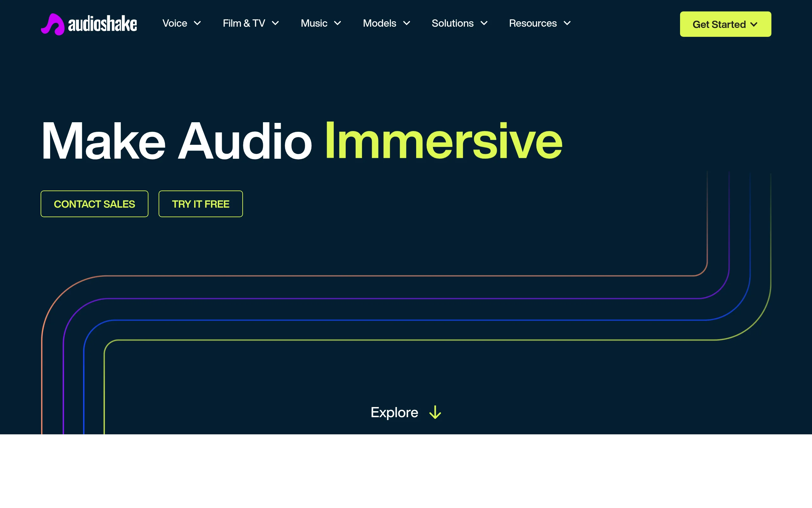This screenshot has height=508, width=812.
Task: Expand the chevron next to Solutions
Action: click(484, 23)
